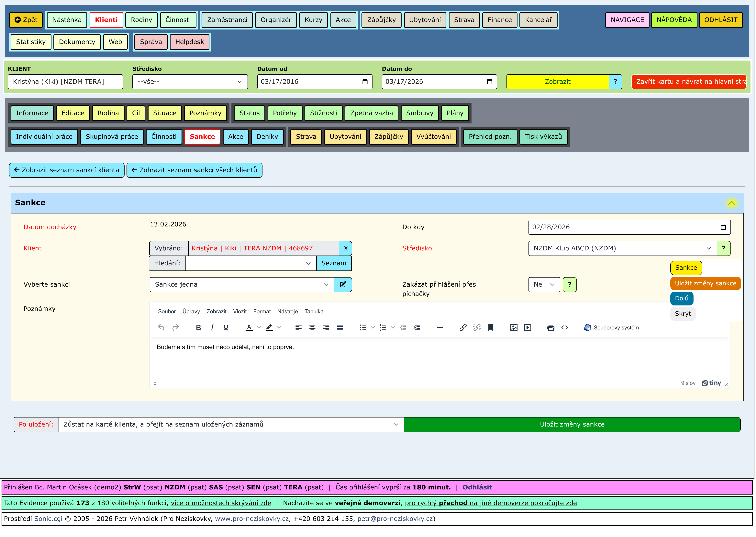Click the edit sanction pencil icon

[x=343, y=285]
